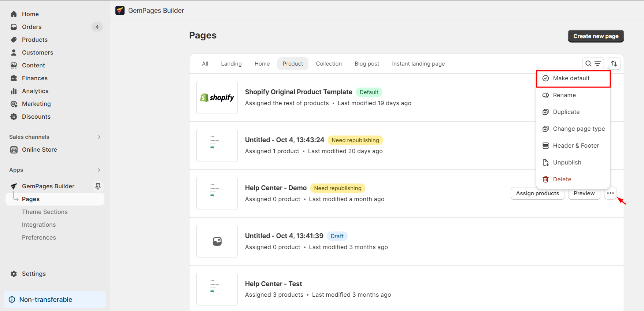644x311 pixels.
Task: Switch to the Landing tab
Action: tap(231, 64)
